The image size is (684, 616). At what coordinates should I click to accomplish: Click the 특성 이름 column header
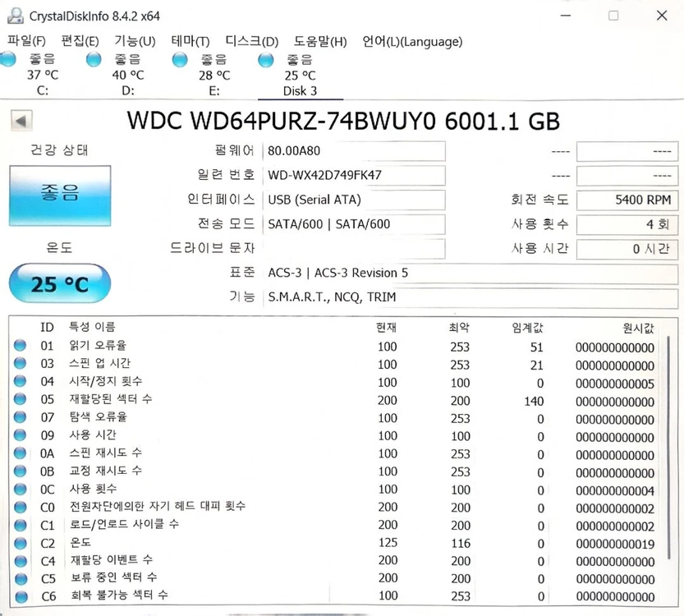coord(92,327)
